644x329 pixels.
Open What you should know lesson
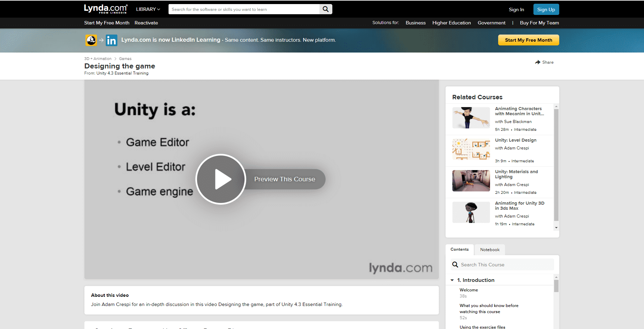coord(489,309)
